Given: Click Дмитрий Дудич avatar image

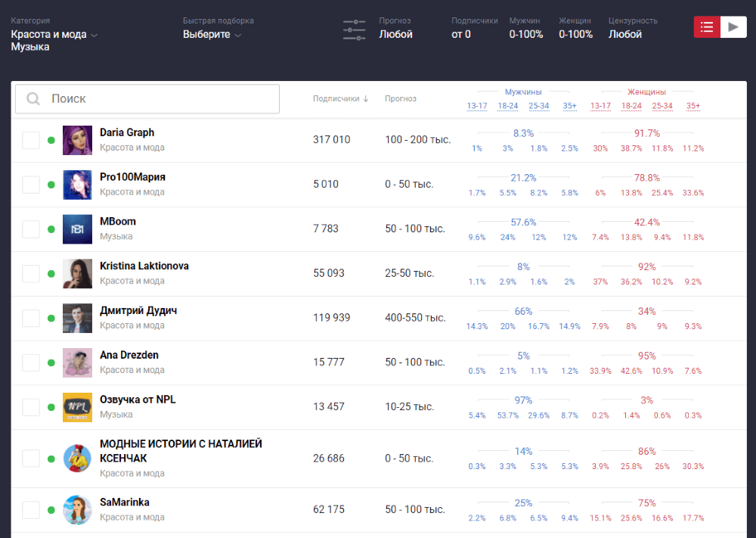Looking at the screenshot, I should click(x=77, y=318).
